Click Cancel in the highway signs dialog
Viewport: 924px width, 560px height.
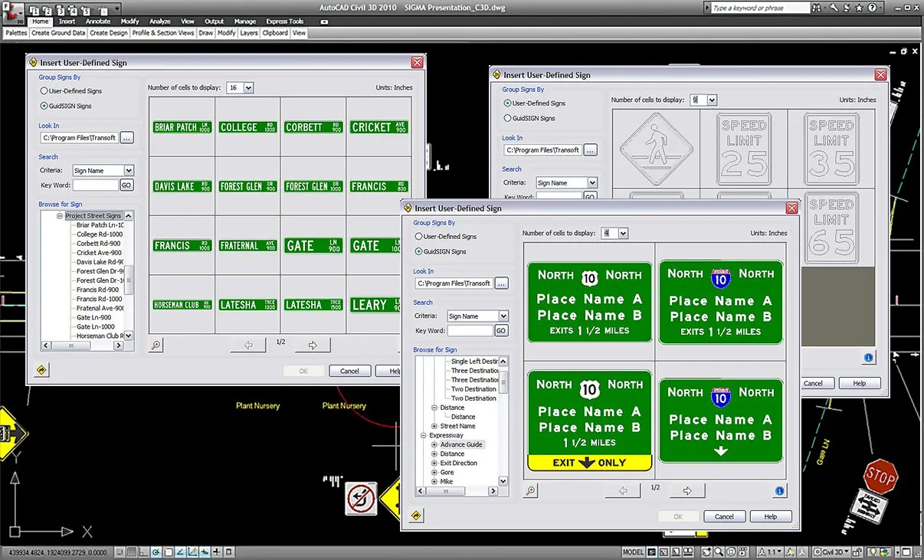[724, 516]
